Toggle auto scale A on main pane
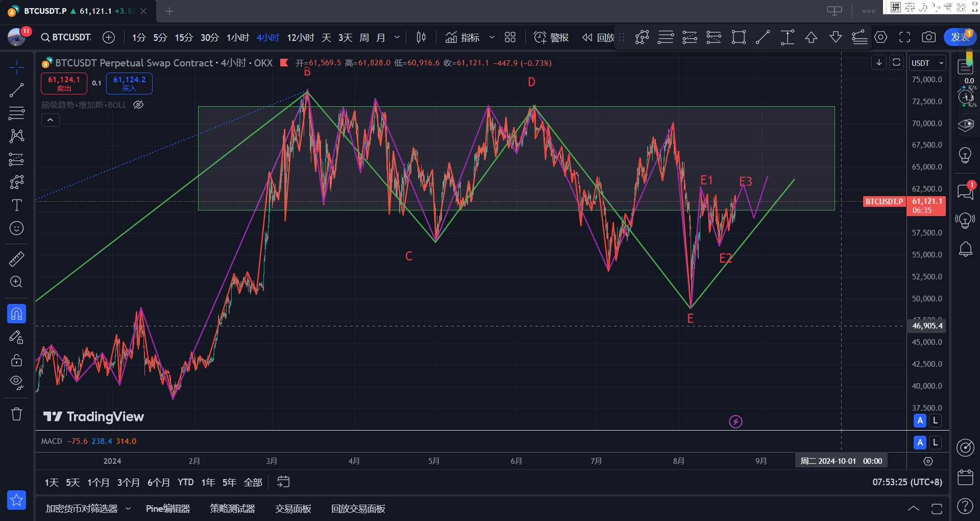The height and width of the screenshot is (521, 980). coord(920,421)
